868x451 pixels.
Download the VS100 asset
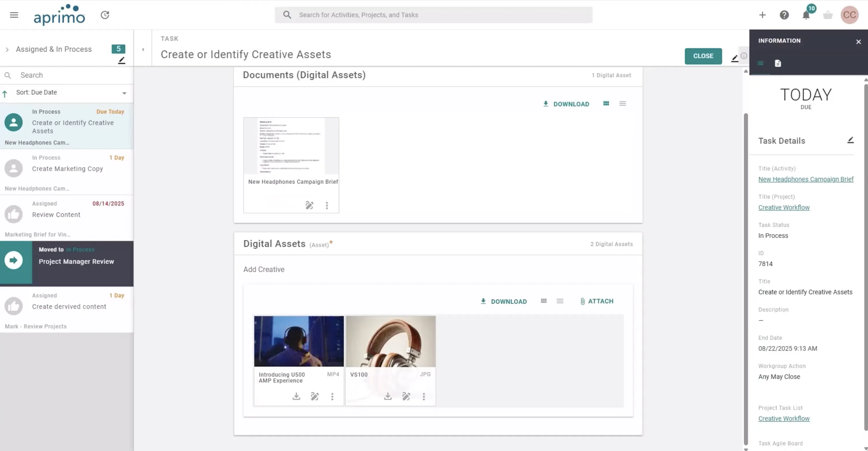coord(388,396)
